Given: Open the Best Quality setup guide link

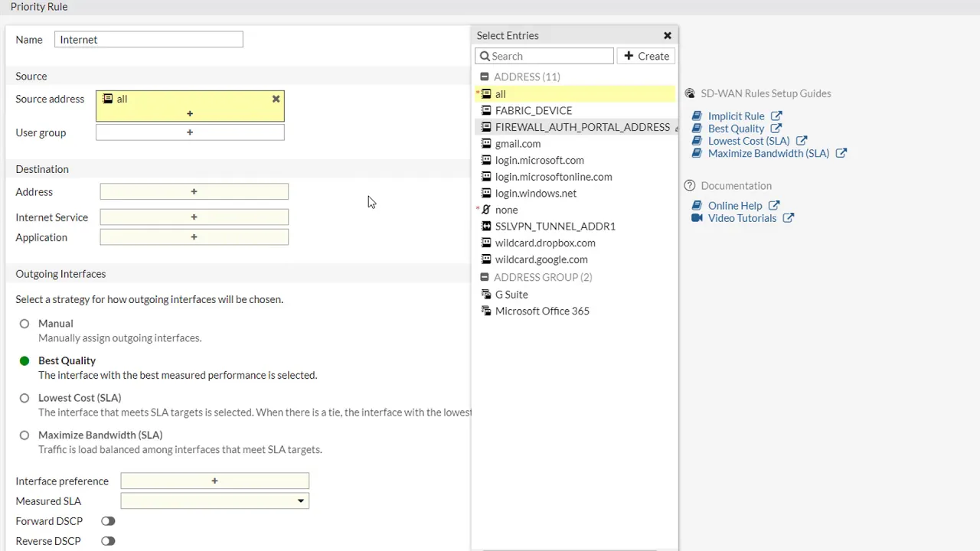Looking at the screenshot, I should tap(736, 129).
